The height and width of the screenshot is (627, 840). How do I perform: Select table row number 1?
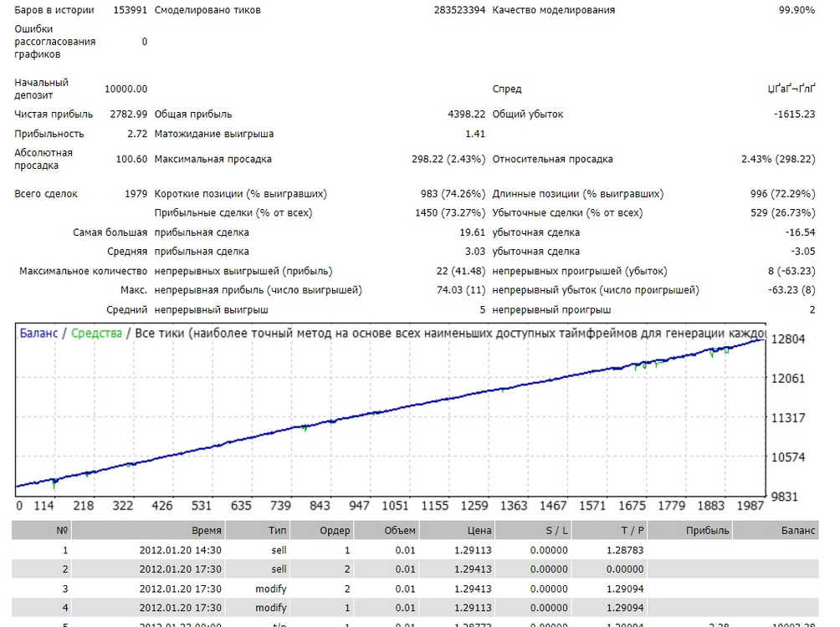[x=415, y=550]
